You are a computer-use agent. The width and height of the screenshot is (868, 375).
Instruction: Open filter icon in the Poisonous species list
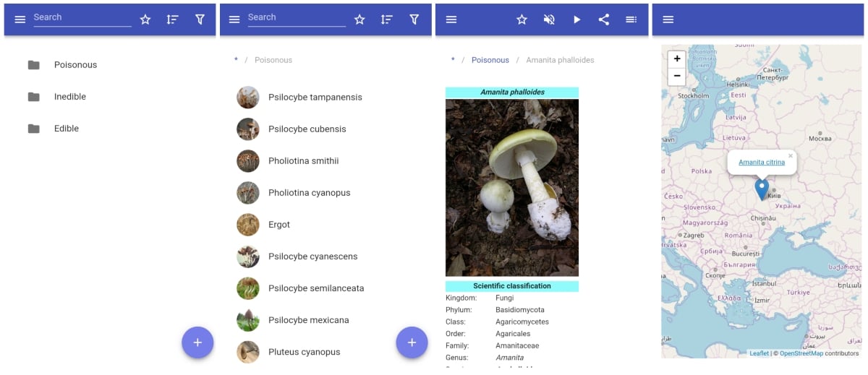pyautogui.click(x=414, y=20)
